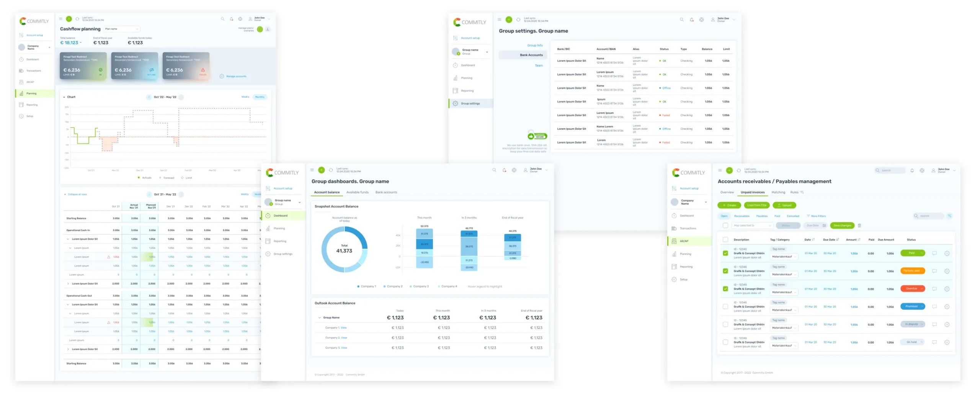The width and height of the screenshot is (980, 394).
Task: Collapse the Chart section chevron
Action: click(x=64, y=97)
